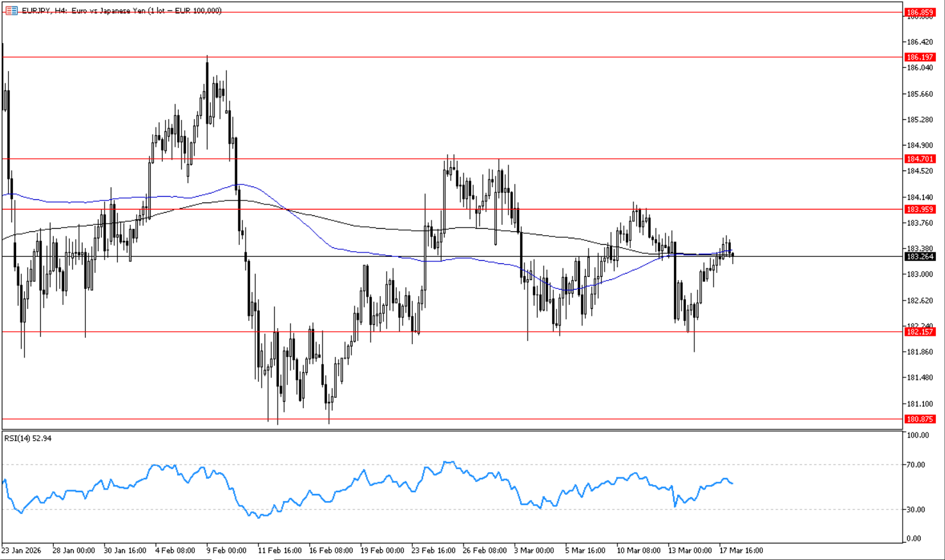The height and width of the screenshot is (560, 945).
Task: Select the 186.859 red price label
Action: (919, 12)
